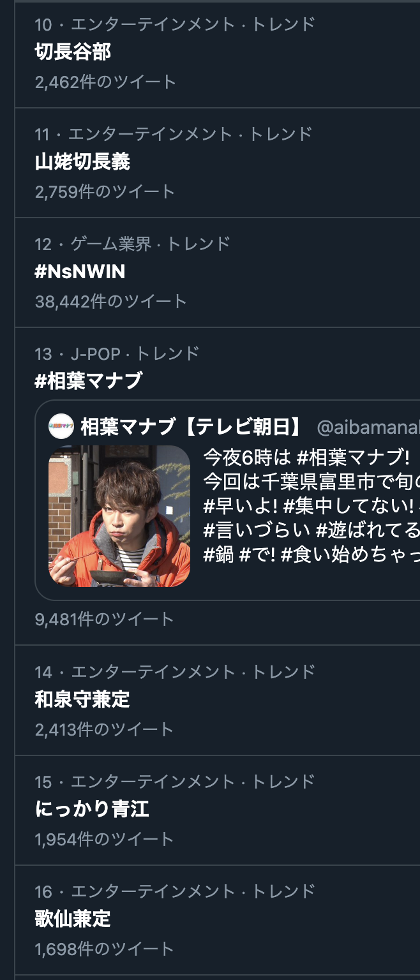Screen dimensions: 420x980
Task: Open the 切長谷部 trend
Action: click(x=73, y=52)
